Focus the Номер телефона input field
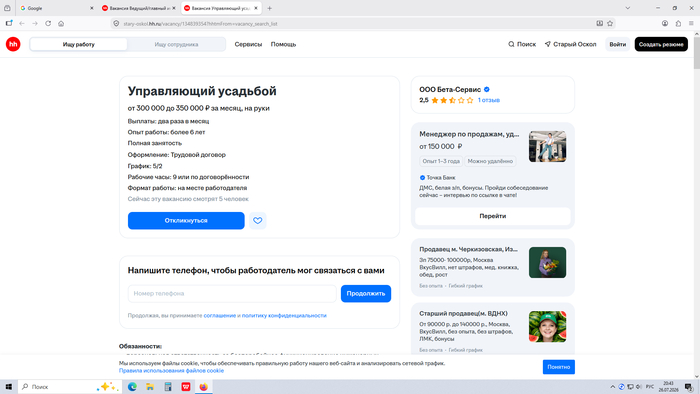This screenshot has width=700, height=394. tap(232, 294)
